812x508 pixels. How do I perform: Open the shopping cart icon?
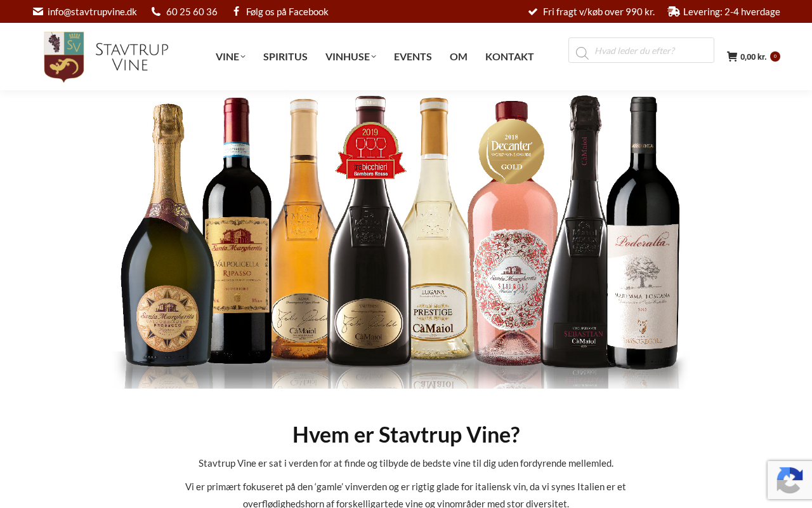click(732, 57)
